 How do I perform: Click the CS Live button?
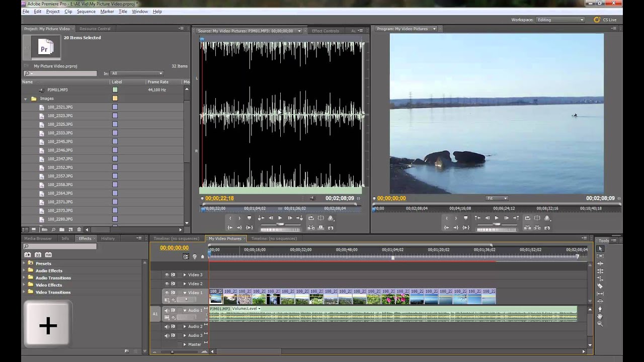(x=605, y=20)
